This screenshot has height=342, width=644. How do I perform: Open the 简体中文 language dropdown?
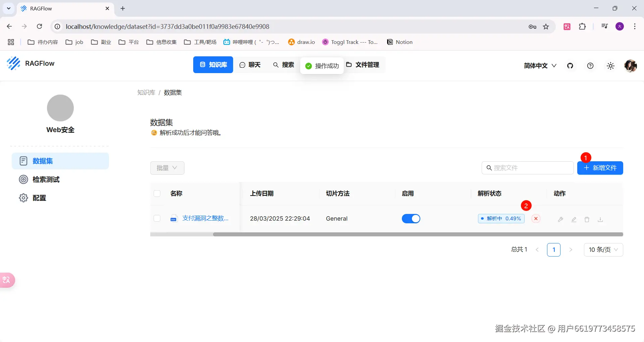pos(540,66)
